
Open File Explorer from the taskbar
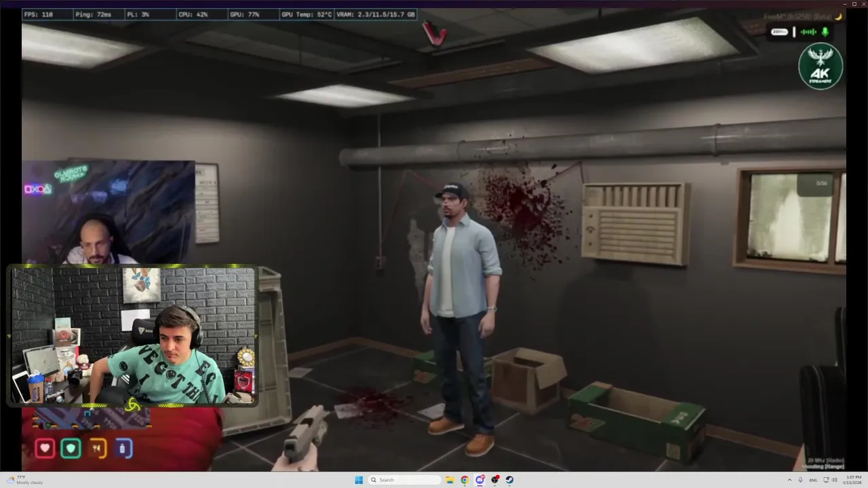click(x=450, y=480)
